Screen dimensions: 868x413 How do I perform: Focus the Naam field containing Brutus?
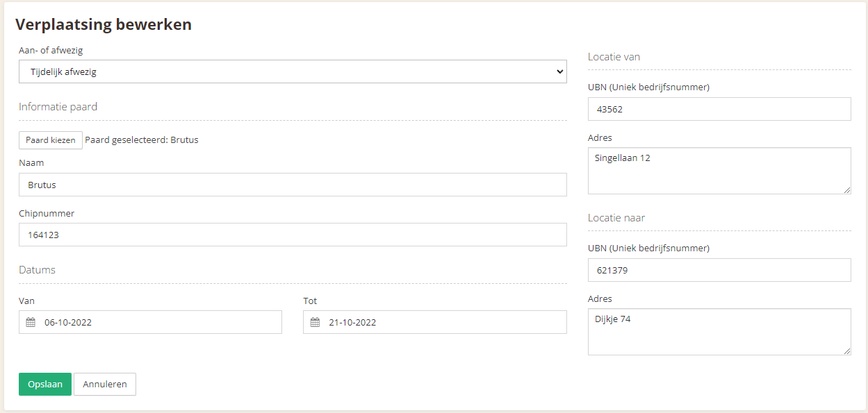(x=293, y=185)
